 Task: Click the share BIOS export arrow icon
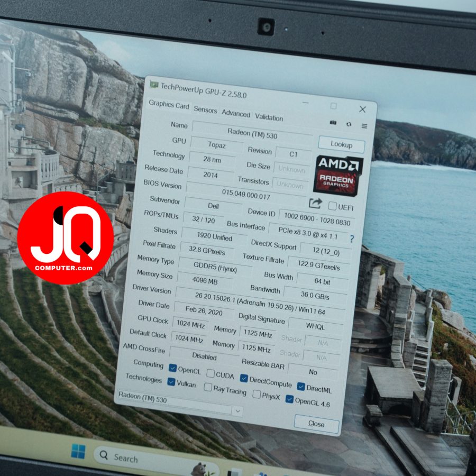[x=315, y=204]
